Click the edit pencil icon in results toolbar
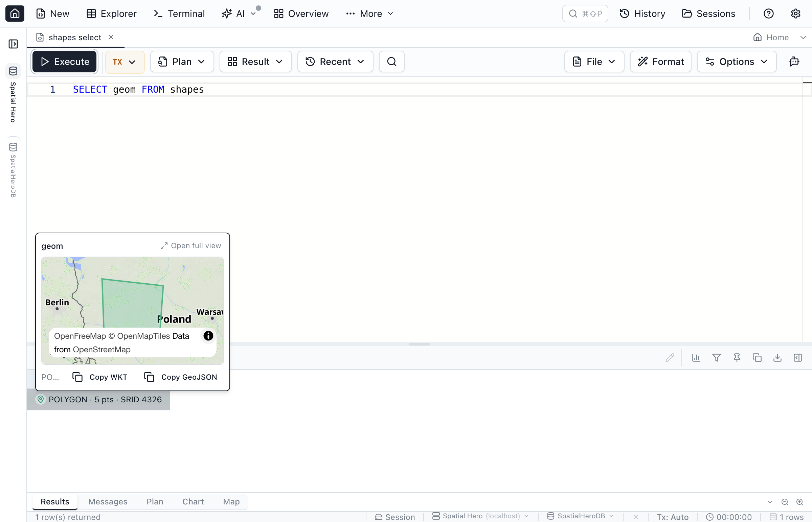The height and width of the screenshot is (522, 812). coord(670,358)
